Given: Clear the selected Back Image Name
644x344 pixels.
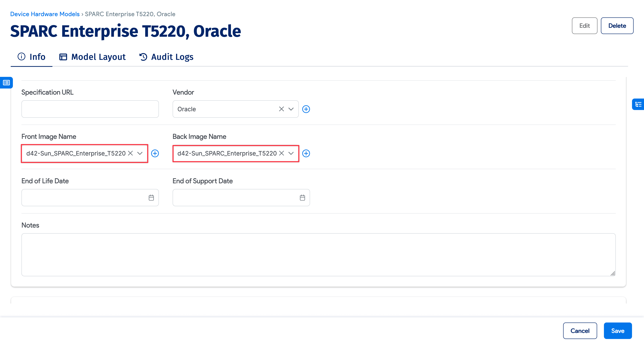Looking at the screenshot, I should pos(282,154).
